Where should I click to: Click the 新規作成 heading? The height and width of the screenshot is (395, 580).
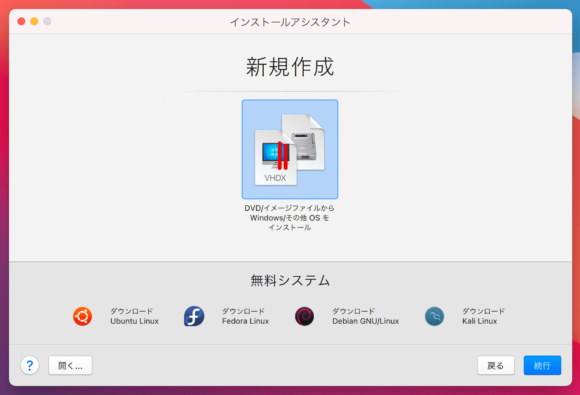click(x=290, y=67)
